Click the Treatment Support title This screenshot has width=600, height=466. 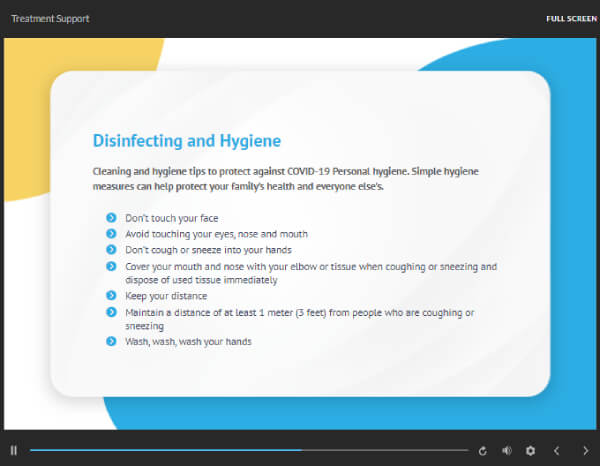(x=50, y=19)
